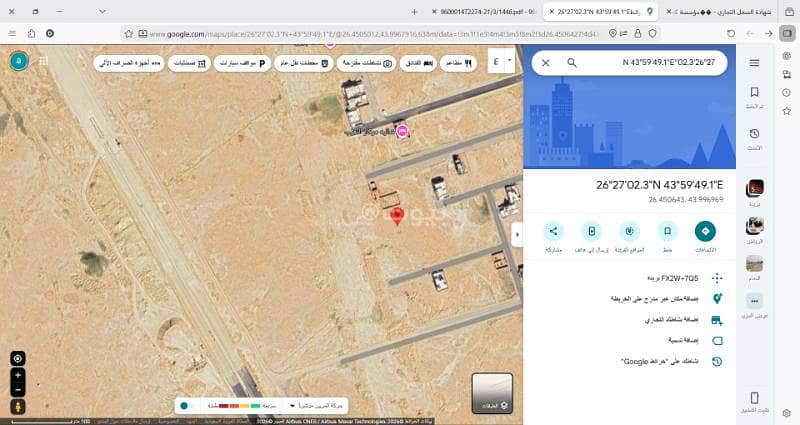Click the Directions button in the place panel
This screenshot has height=425, width=800.
pos(705,231)
